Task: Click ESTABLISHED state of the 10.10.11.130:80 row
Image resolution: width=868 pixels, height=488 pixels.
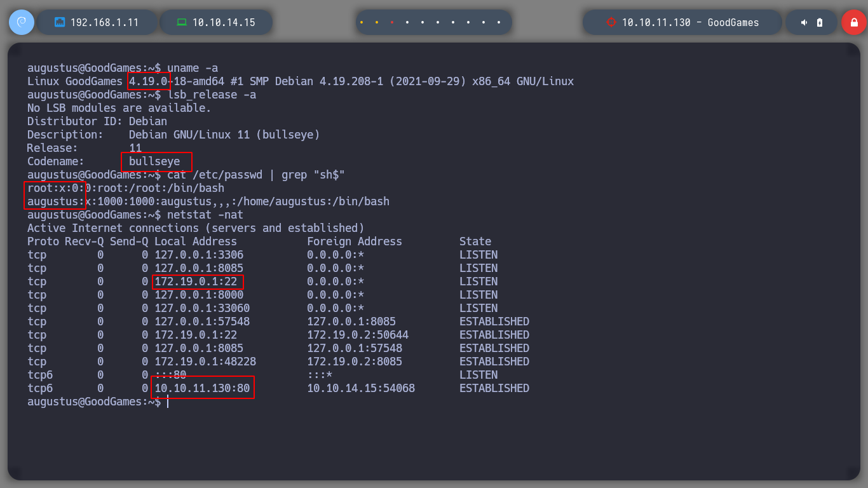Action: pos(494,388)
